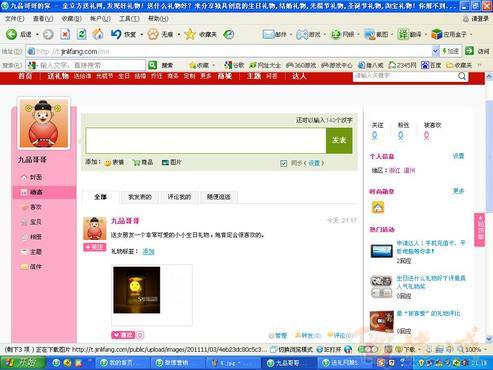The image size is (493, 370).
Task: Expand the 邮件 dropdown arrow
Action: (x=291, y=35)
